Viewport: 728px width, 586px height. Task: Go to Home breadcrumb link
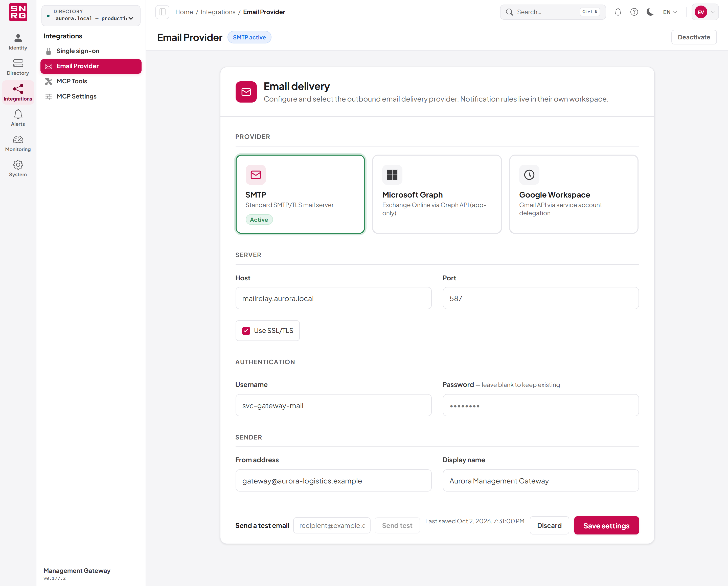pyautogui.click(x=184, y=12)
